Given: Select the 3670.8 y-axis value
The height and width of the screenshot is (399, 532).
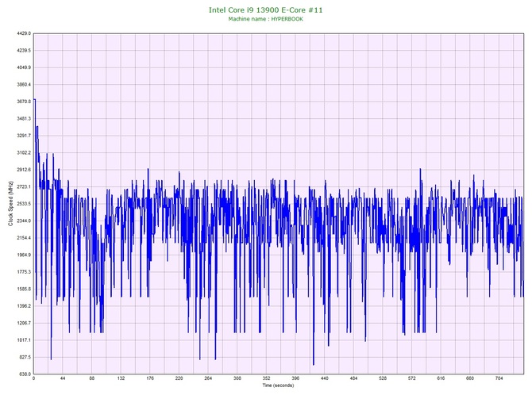Looking at the screenshot, I should (24, 102).
